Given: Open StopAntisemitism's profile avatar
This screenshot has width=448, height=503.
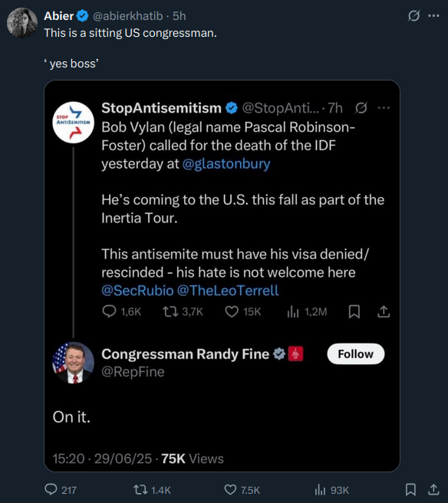Looking at the screenshot, I should click(x=73, y=122).
